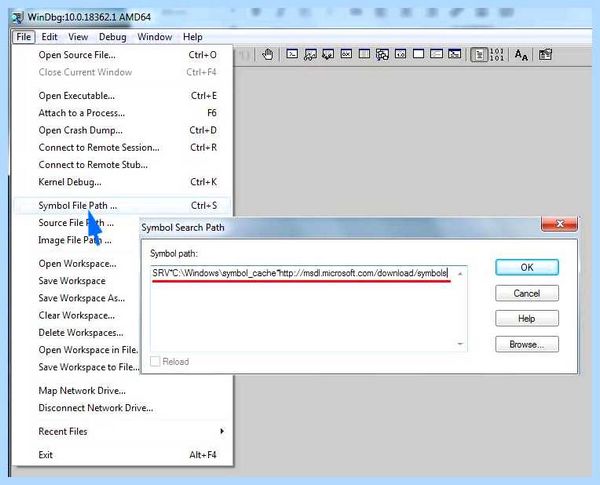This screenshot has height=485, width=600.
Task: Open the Debug menu
Action: click(112, 37)
